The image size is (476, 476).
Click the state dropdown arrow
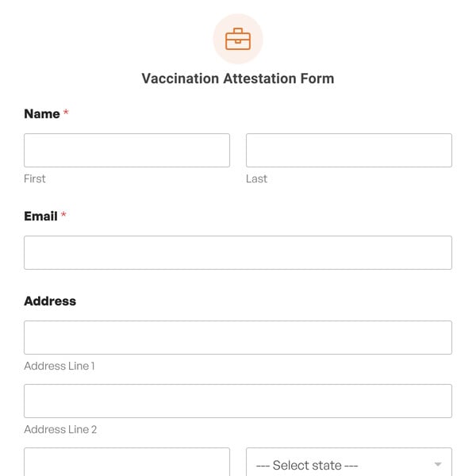(x=438, y=465)
